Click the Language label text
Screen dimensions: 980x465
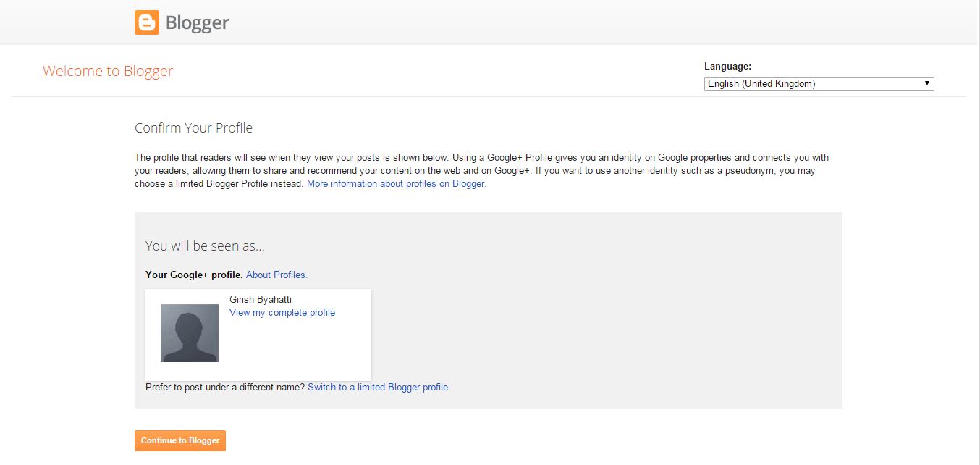727,67
